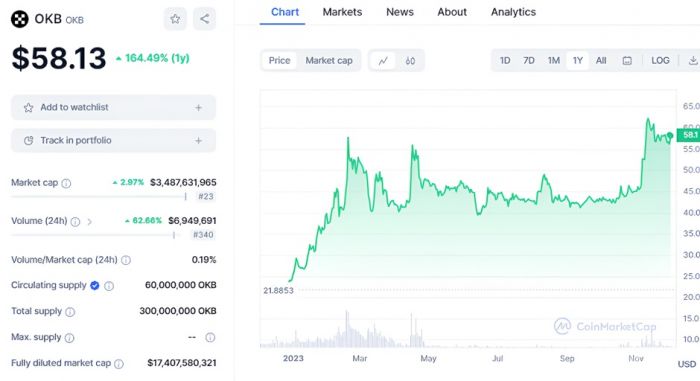
Task: Toggle the LOG scale option
Action: 660,61
